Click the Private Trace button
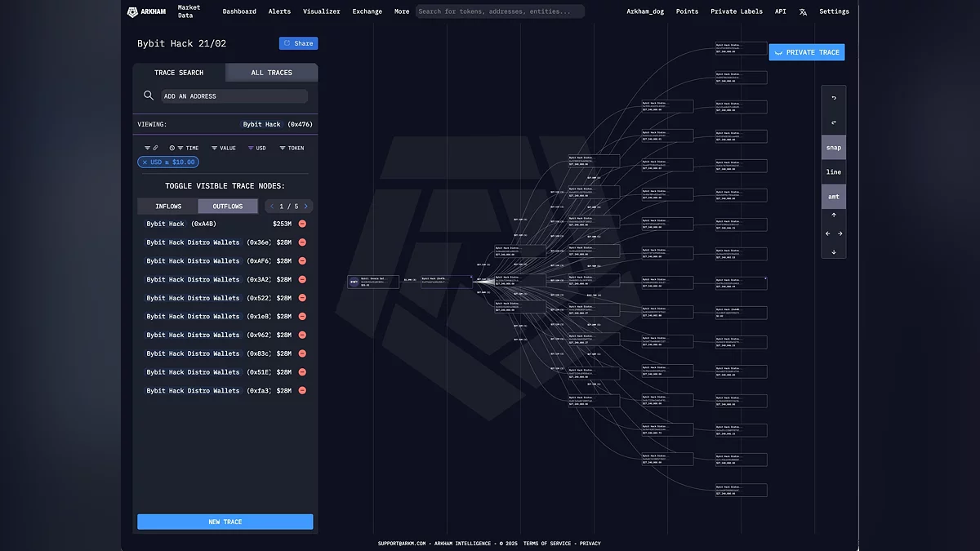This screenshot has height=551, width=980. point(807,52)
